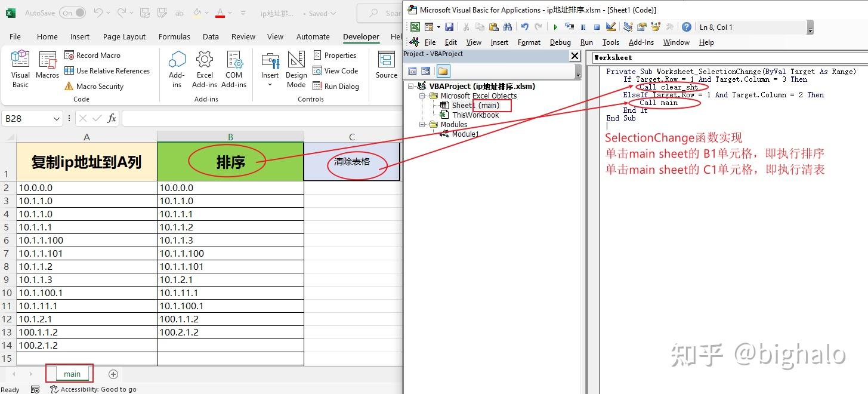The width and height of the screenshot is (868, 394).
Task: Save the workbook using VBA toolbar Save icon
Action: [449, 27]
